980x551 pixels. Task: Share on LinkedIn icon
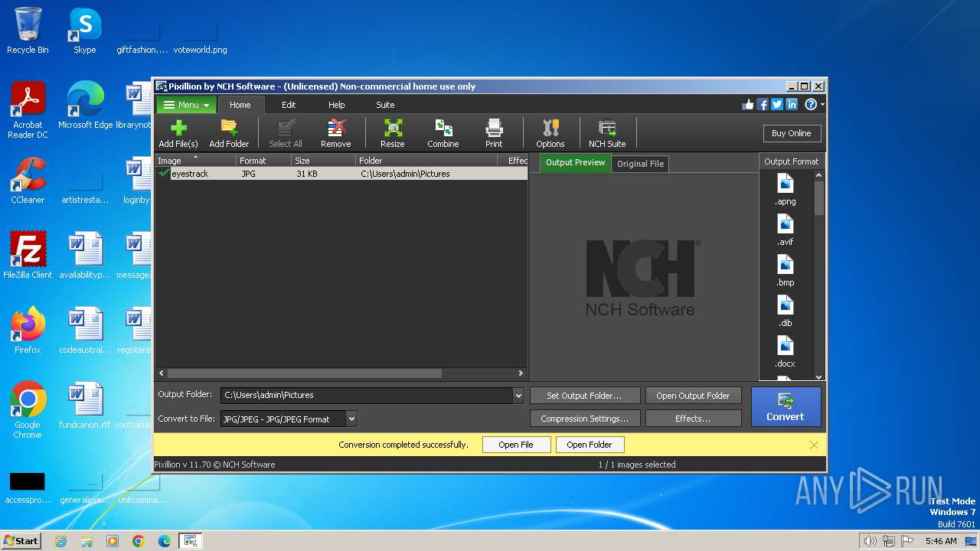(792, 105)
